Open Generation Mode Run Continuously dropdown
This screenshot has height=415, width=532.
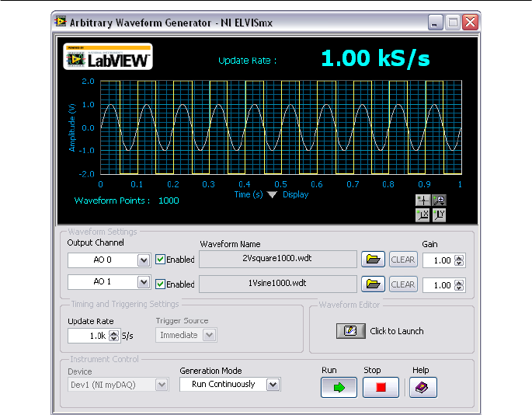click(x=273, y=385)
